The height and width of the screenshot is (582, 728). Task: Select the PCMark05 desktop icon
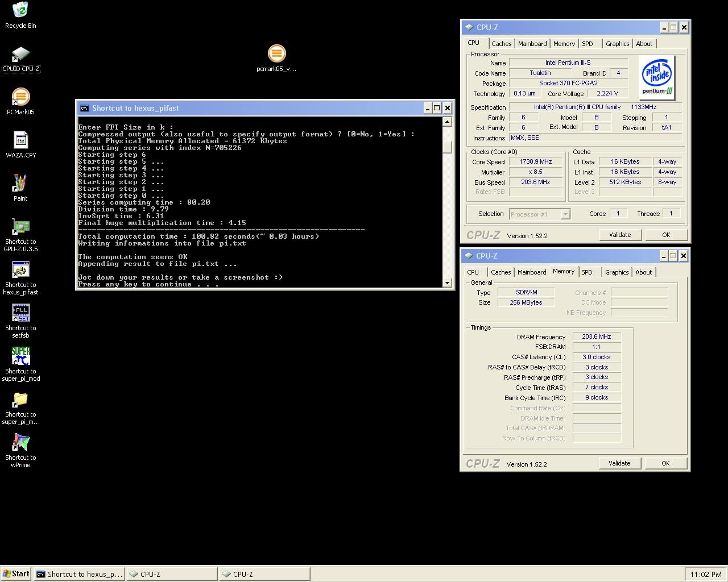(x=20, y=97)
